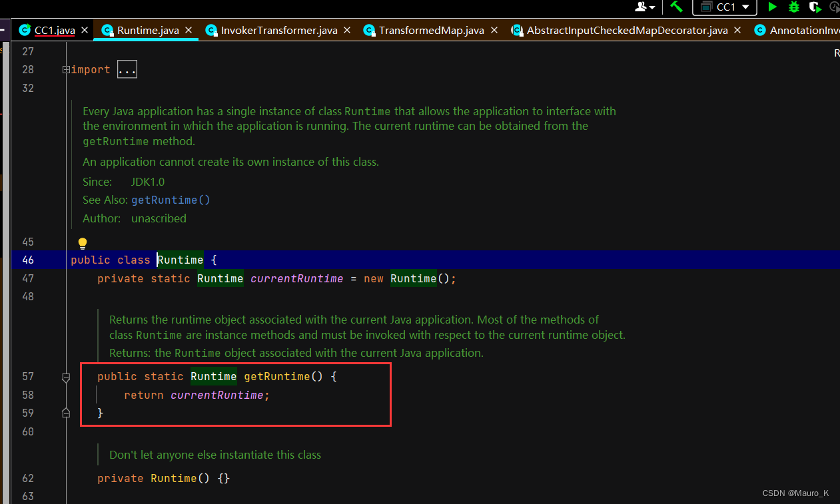The width and height of the screenshot is (840, 504).
Task: Click line number 57 in gutter
Action: [x=28, y=376]
